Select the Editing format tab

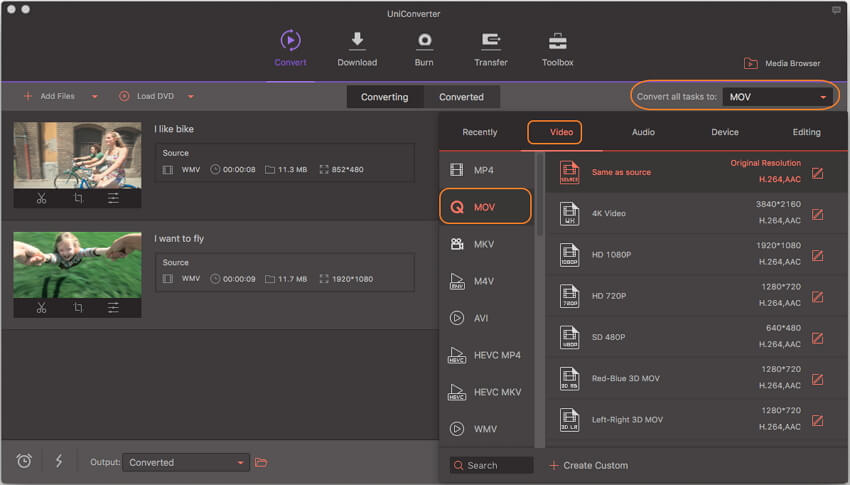point(806,132)
